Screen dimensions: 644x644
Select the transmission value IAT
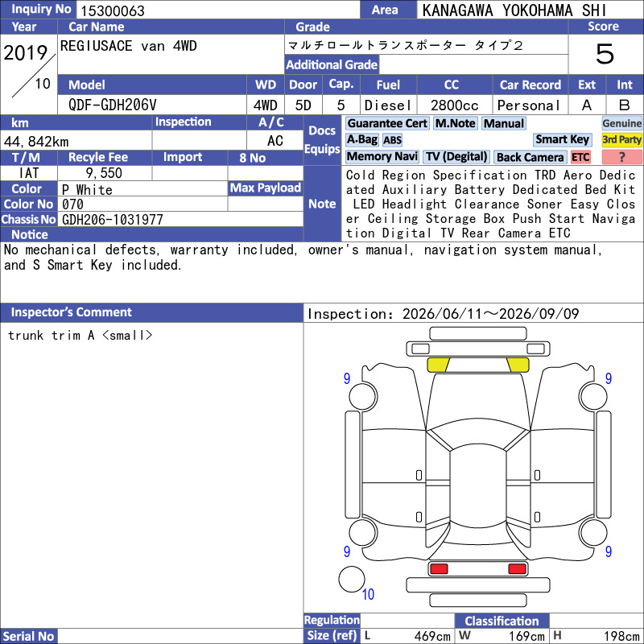coord(29,173)
